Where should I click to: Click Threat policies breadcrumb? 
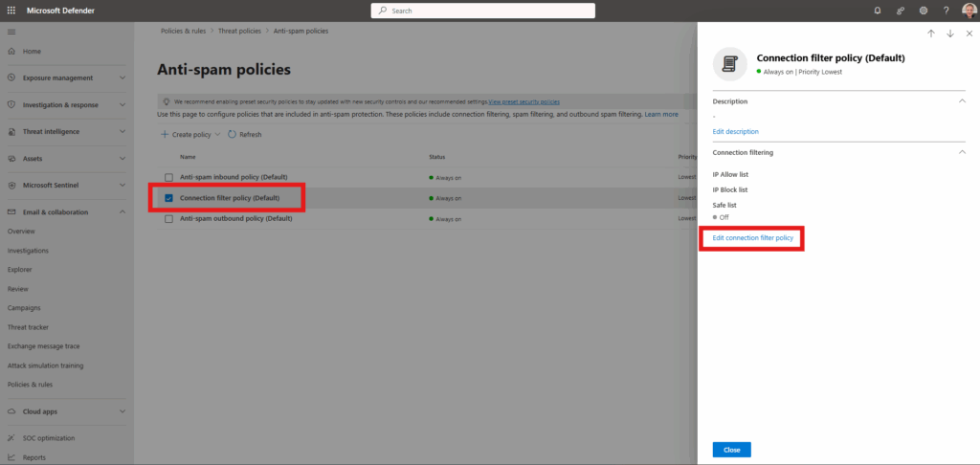pos(239,31)
